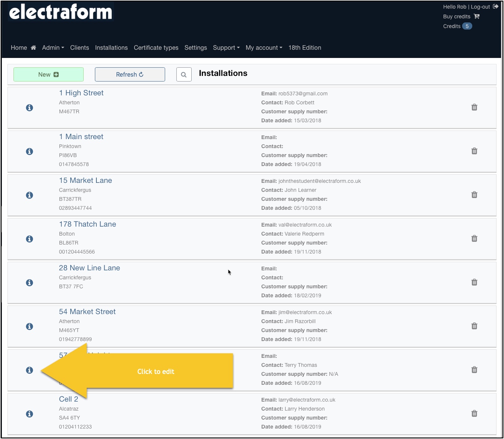Delete 1 High Street with trash icon

click(x=474, y=107)
